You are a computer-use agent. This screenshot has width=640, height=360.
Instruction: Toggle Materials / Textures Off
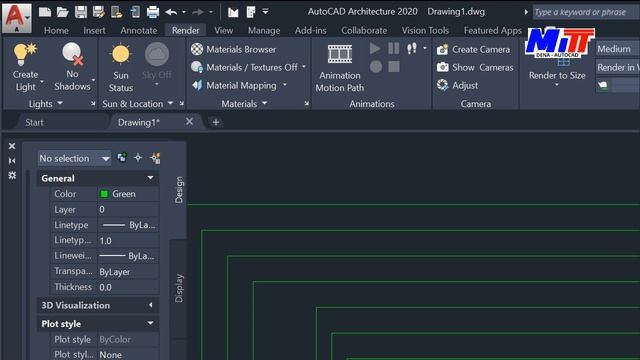[244, 67]
